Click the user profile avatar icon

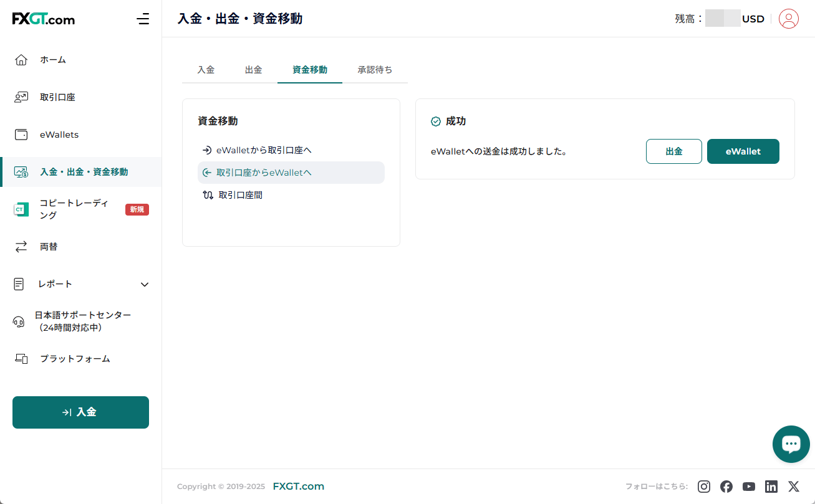click(788, 19)
